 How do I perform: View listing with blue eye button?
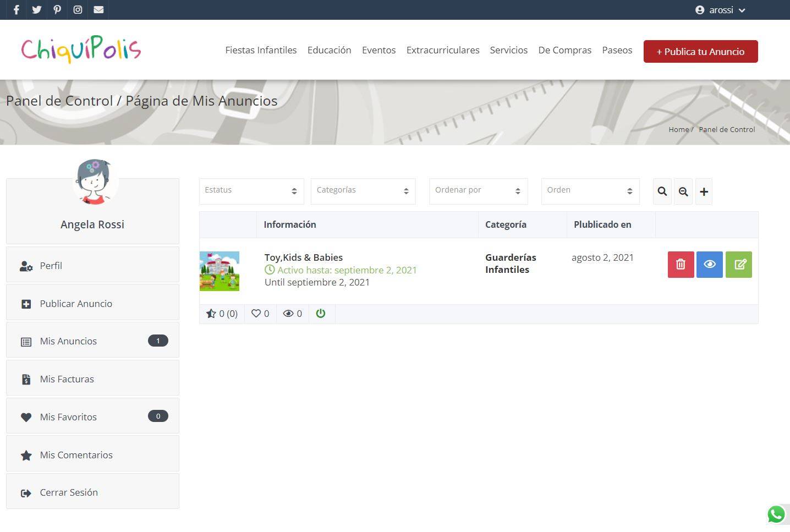tap(709, 265)
